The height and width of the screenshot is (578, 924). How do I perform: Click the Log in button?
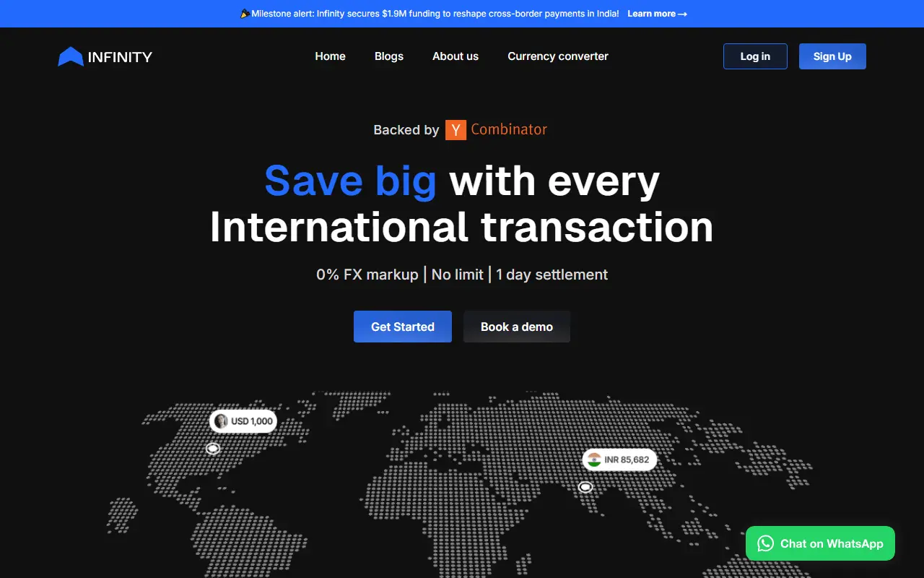(x=755, y=56)
